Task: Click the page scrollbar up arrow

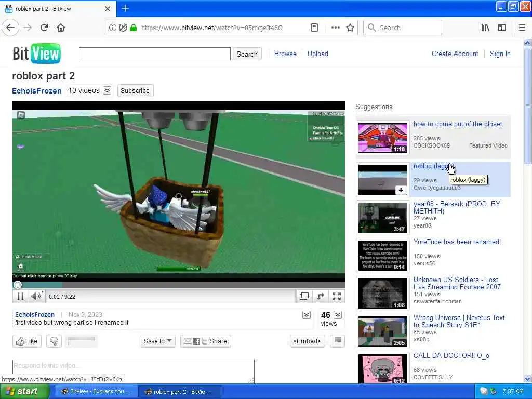Action: click(x=527, y=43)
